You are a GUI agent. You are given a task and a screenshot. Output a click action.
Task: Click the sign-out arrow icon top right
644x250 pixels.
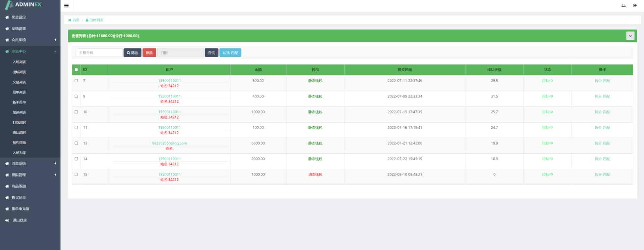(x=635, y=5)
